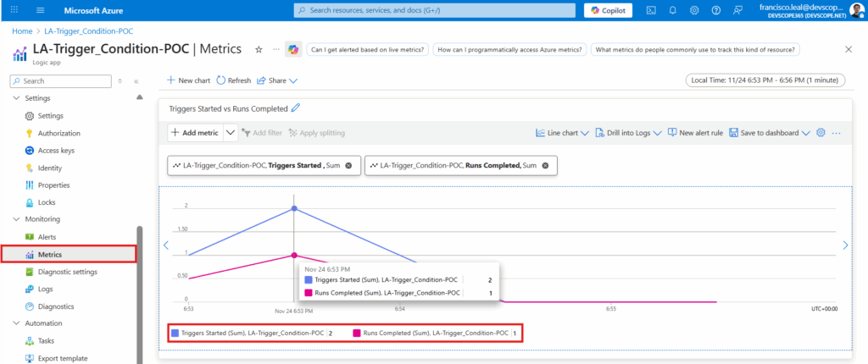This screenshot has width=868, height=364.
Task: Open Tasks in sidebar
Action: tap(46, 341)
